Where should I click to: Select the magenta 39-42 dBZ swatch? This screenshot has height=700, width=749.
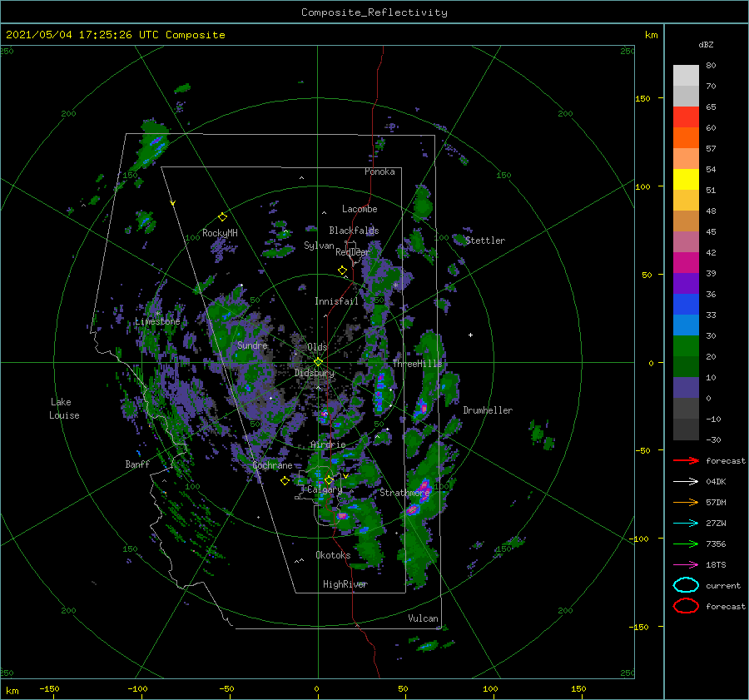click(x=686, y=263)
